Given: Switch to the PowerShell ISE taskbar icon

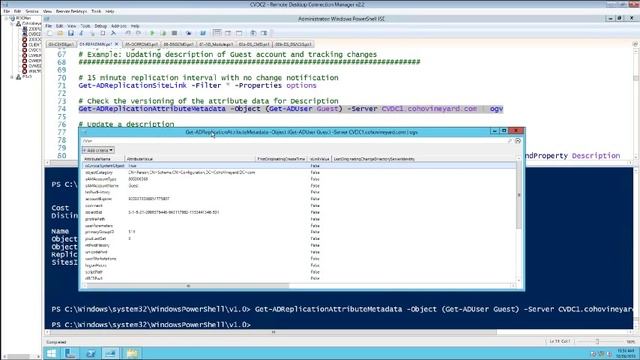Looking at the screenshot, I should [111, 353].
